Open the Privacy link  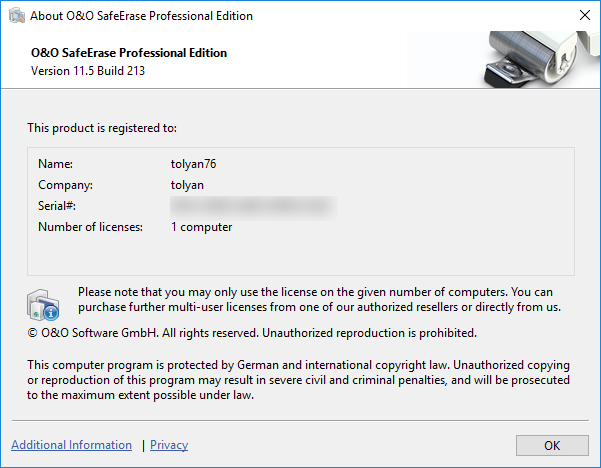pos(169,445)
